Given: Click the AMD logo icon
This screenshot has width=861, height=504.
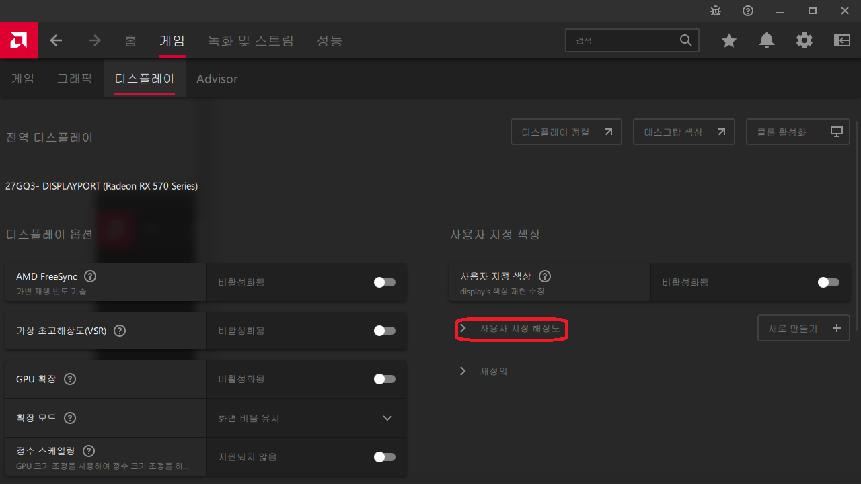Looking at the screenshot, I should pos(19,40).
